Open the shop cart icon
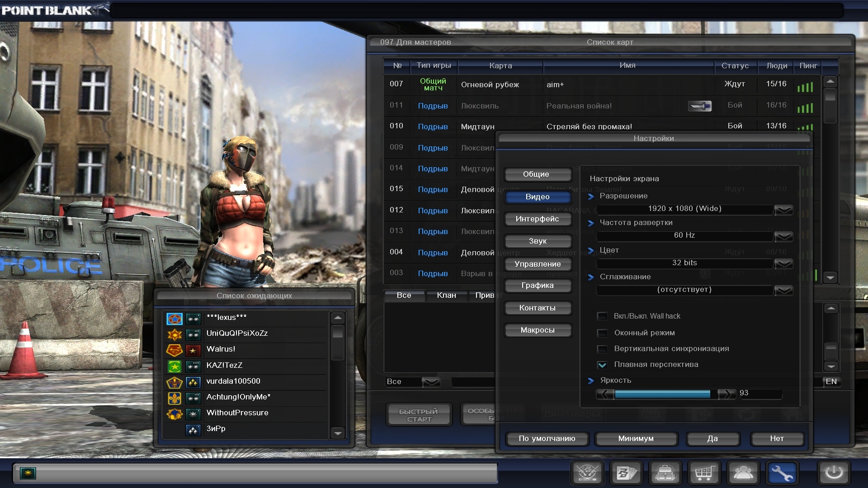This screenshot has height=488, width=868. (x=704, y=473)
